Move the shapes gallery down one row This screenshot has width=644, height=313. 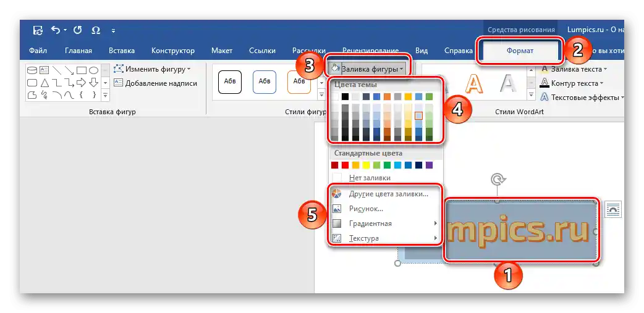pos(106,83)
